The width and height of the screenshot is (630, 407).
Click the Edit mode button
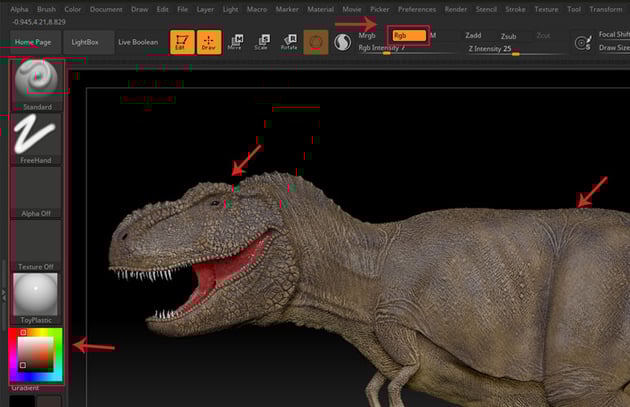(x=181, y=42)
